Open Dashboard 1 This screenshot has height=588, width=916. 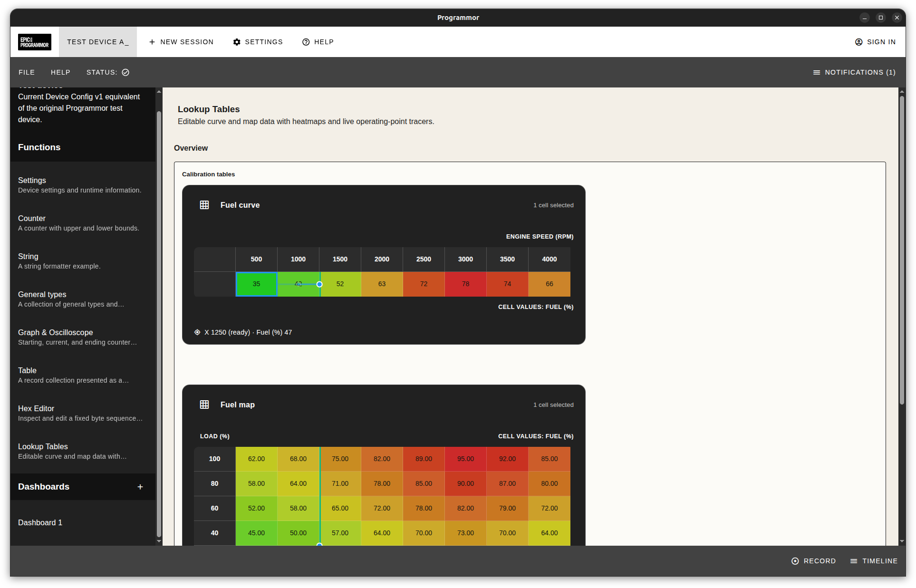point(83,522)
